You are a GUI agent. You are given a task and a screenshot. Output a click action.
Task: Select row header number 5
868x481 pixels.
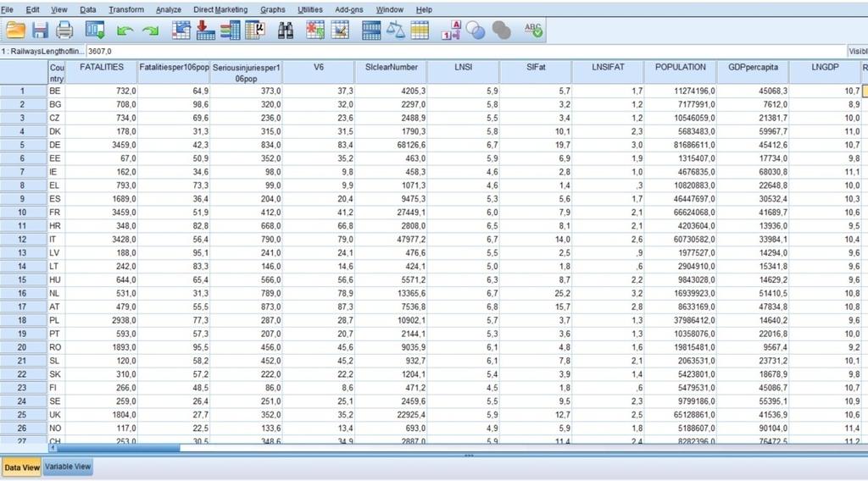(x=23, y=145)
